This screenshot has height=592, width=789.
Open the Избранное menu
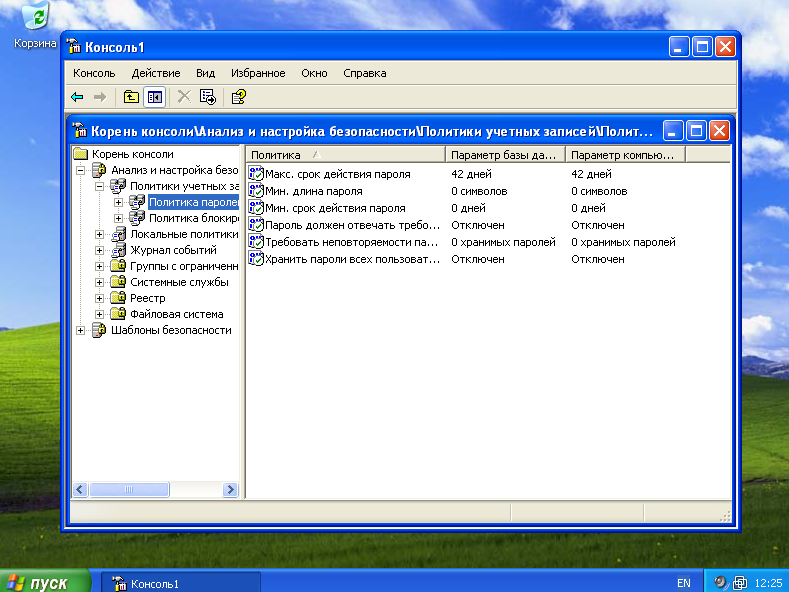click(x=258, y=73)
